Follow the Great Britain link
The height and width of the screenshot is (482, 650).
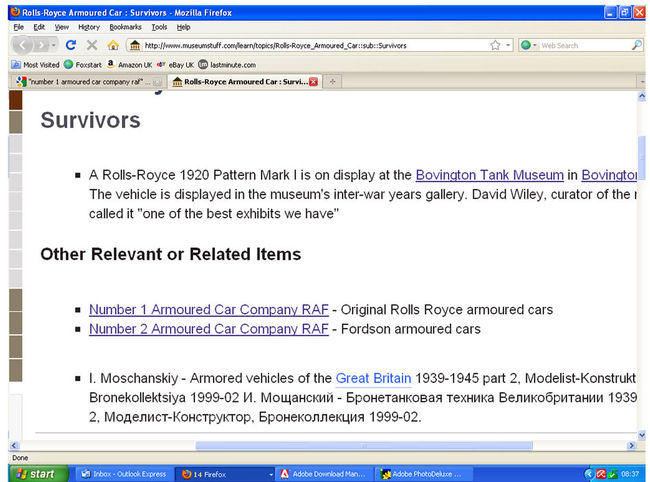(373, 378)
